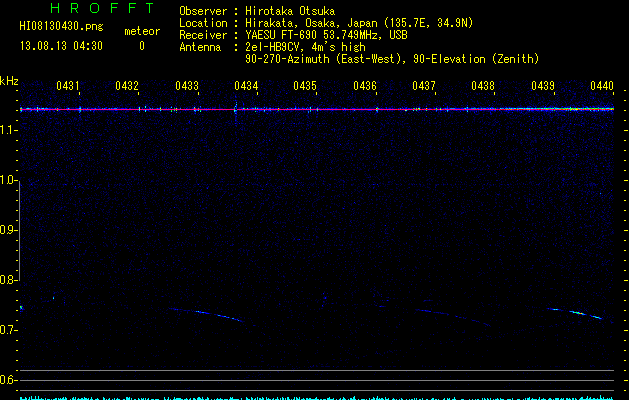This screenshot has width=629, height=400.
Task: Click the Azimuth and Elevation description line
Action: 392,59
